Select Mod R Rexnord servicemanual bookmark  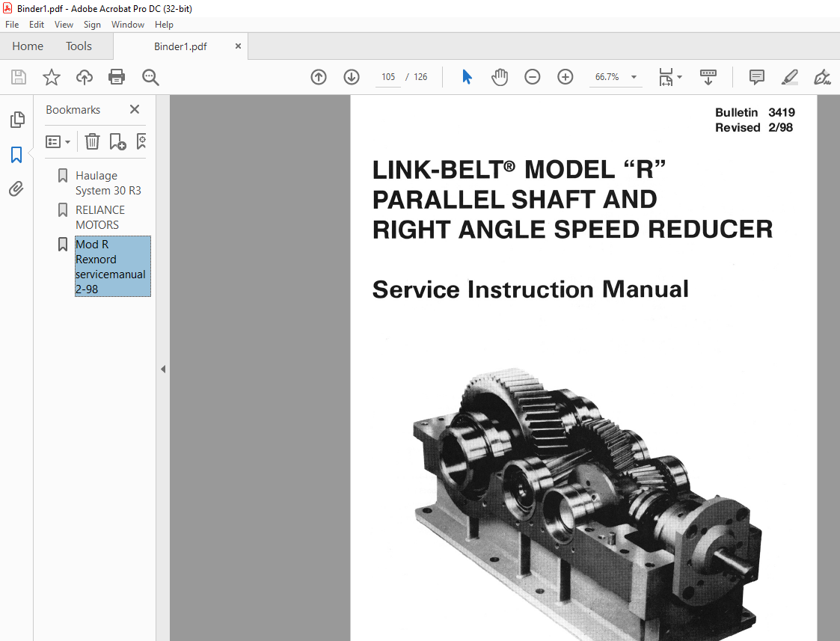(112, 266)
